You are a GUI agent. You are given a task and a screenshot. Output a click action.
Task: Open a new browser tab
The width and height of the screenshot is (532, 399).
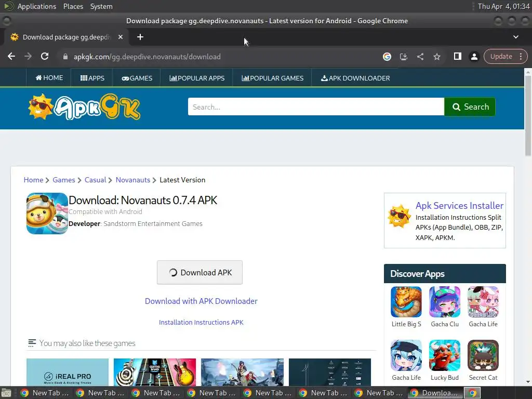[140, 37]
